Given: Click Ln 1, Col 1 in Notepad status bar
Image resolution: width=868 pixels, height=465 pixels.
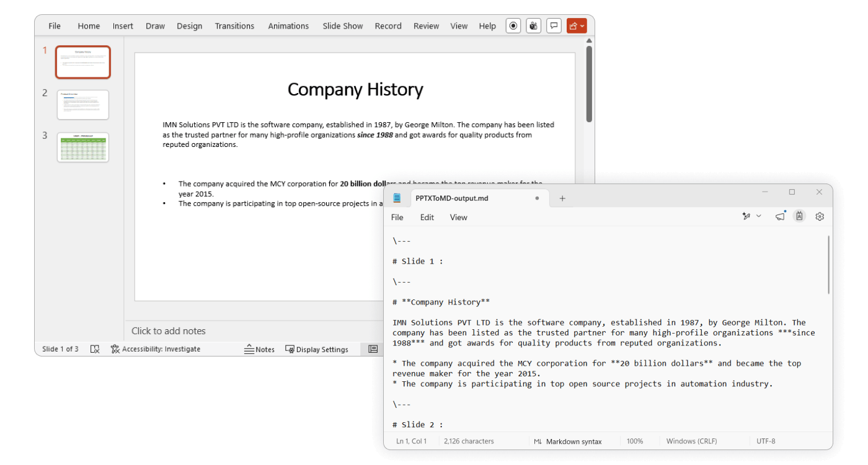Looking at the screenshot, I should tap(412, 441).
